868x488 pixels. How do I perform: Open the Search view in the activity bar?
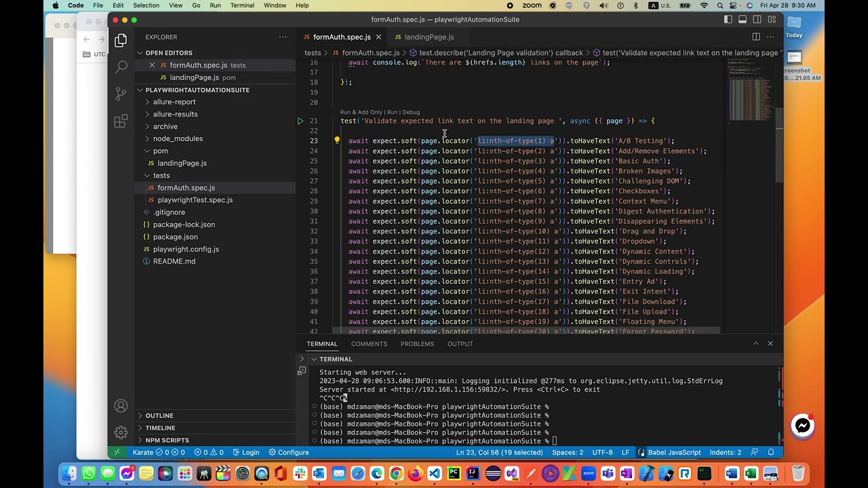121,66
